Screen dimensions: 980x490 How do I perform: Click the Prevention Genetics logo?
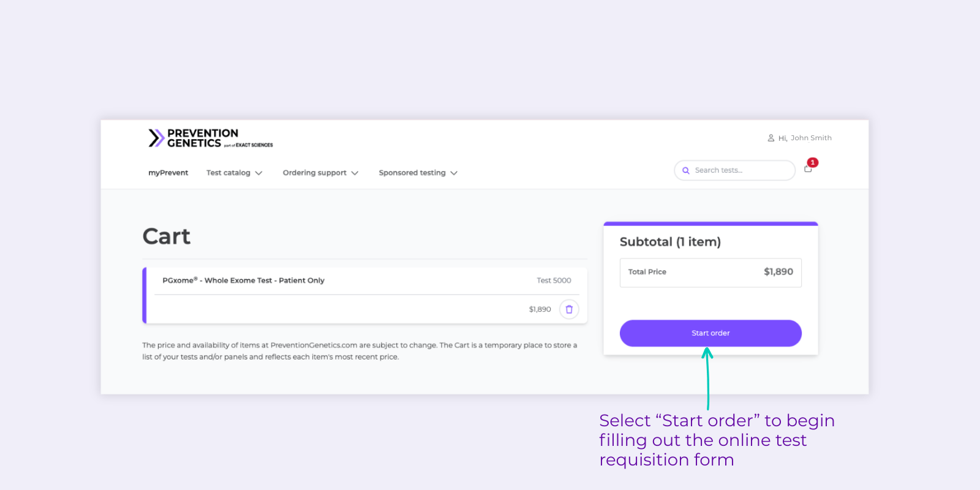(x=210, y=138)
